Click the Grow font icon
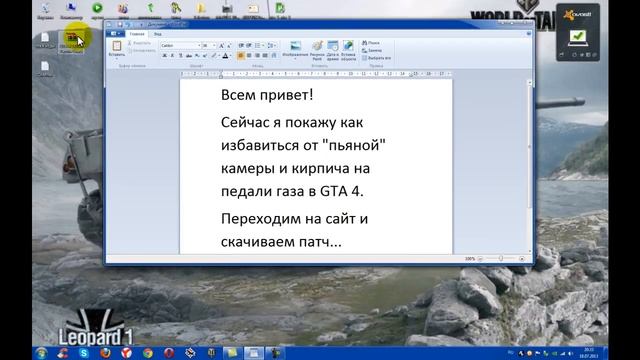Viewport: 640px width, 360px height. 222,45
